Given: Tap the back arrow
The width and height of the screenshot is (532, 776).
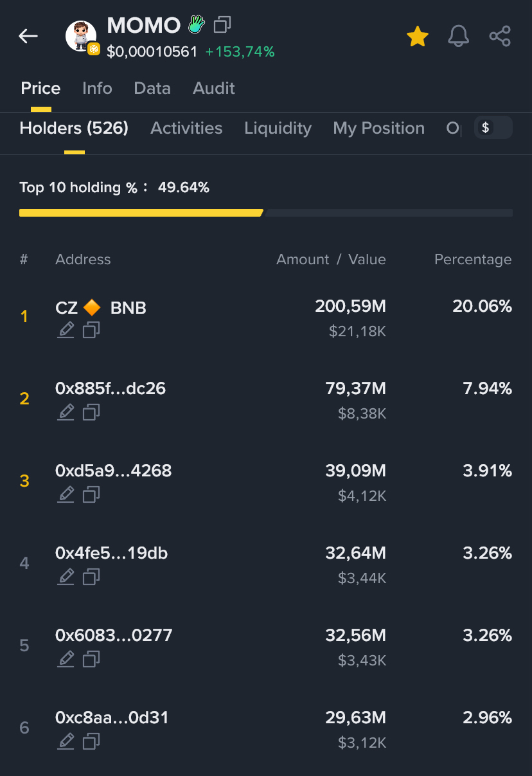Looking at the screenshot, I should (x=28, y=36).
